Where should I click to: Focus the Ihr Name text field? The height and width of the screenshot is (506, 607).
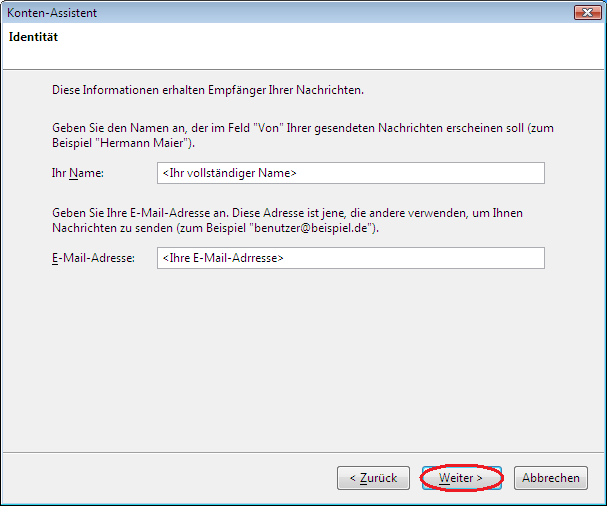click(x=350, y=173)
